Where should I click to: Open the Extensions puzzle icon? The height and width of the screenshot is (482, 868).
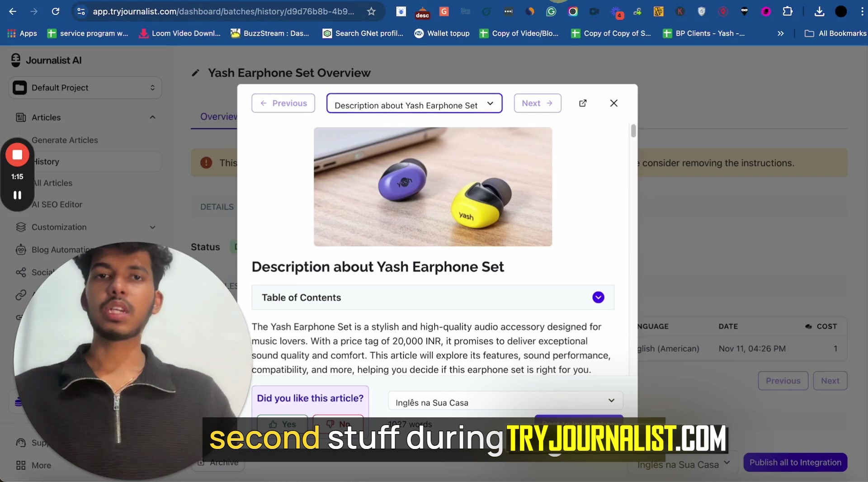click(788, 11)
